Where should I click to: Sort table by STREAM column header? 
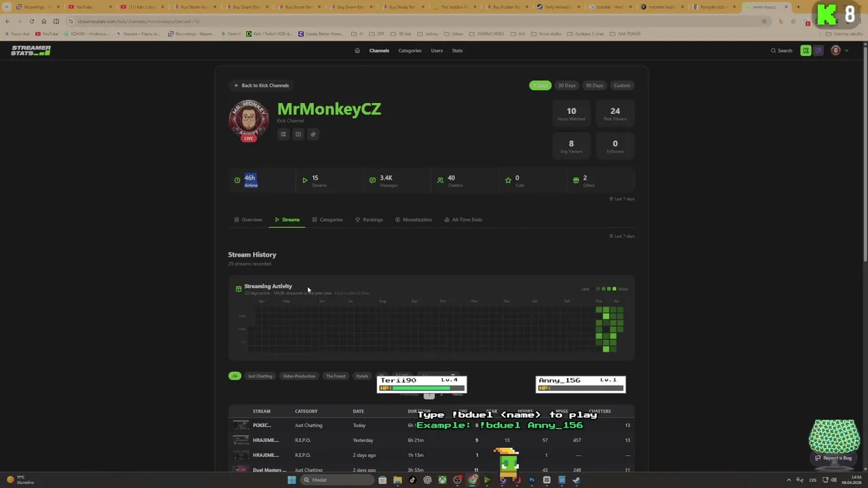pyautogui.click(x=262, y=411)
